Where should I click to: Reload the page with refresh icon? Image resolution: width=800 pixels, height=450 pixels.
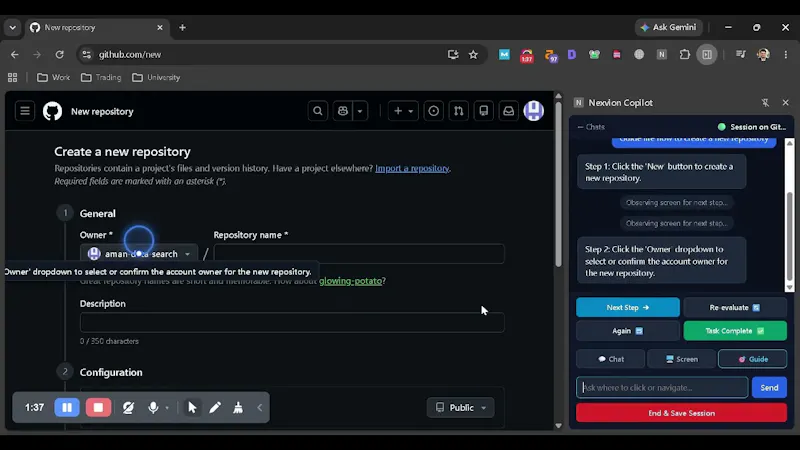59,55
